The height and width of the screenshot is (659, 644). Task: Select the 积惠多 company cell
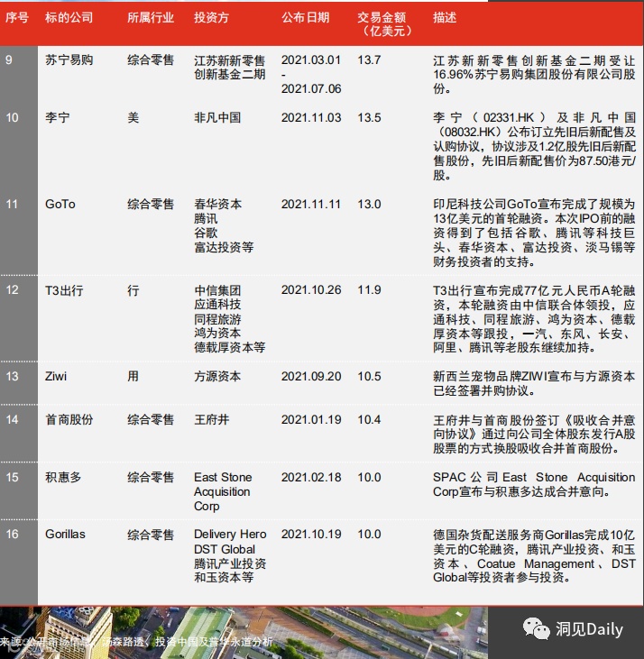pos(63,478)
